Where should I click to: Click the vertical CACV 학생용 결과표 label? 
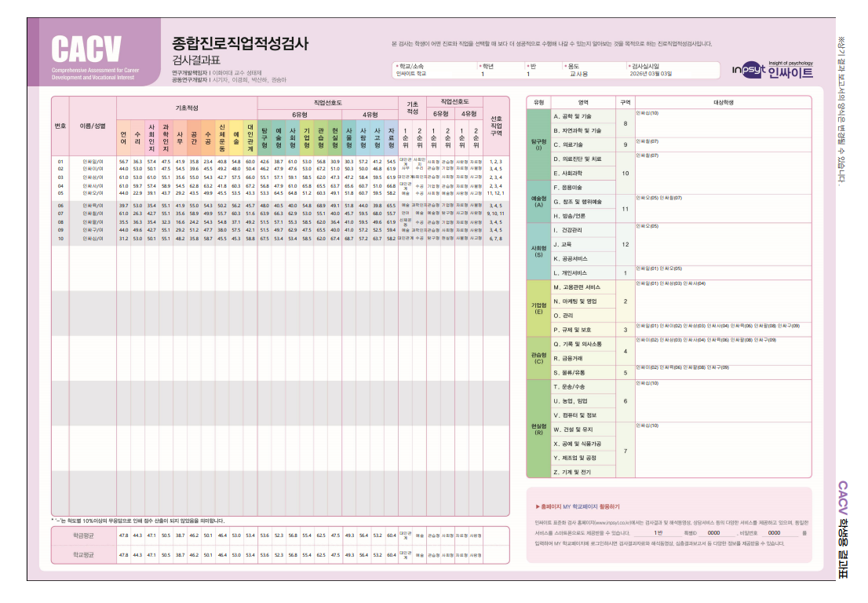(x=843, y=529)
